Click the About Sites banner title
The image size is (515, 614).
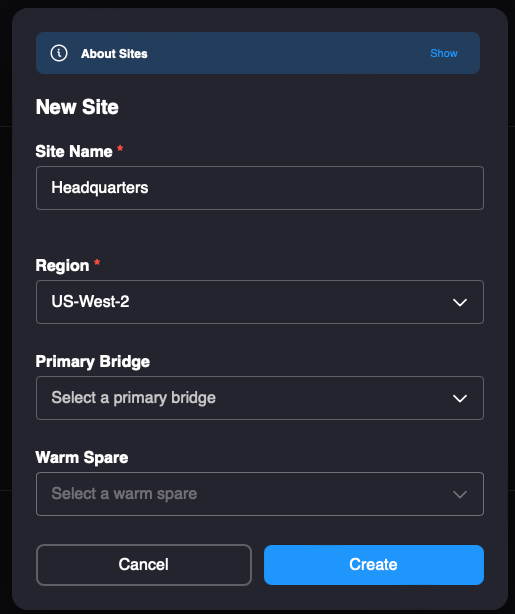114,54
